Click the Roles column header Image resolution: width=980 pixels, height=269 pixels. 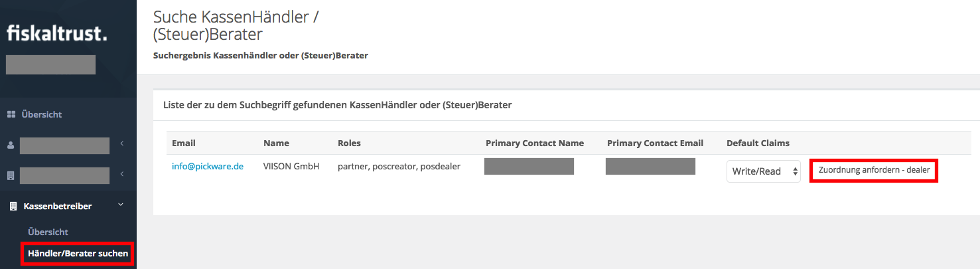tap(349, 143)
